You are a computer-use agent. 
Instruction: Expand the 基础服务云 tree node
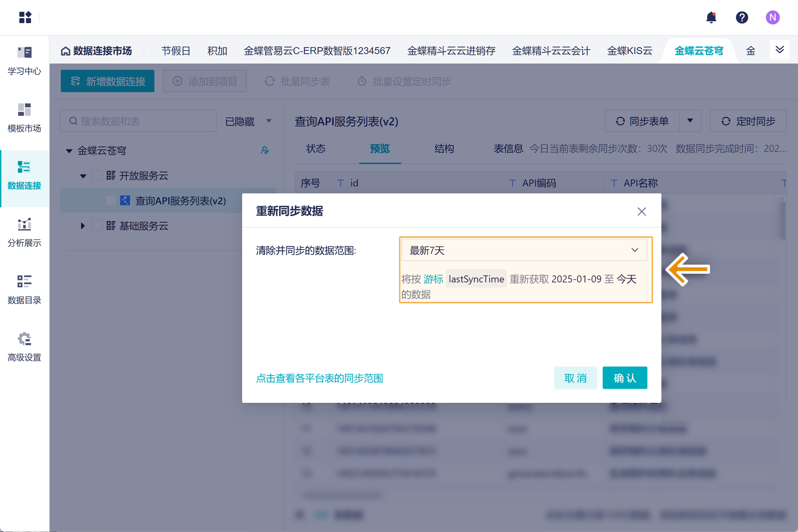(x=83, y=226)
